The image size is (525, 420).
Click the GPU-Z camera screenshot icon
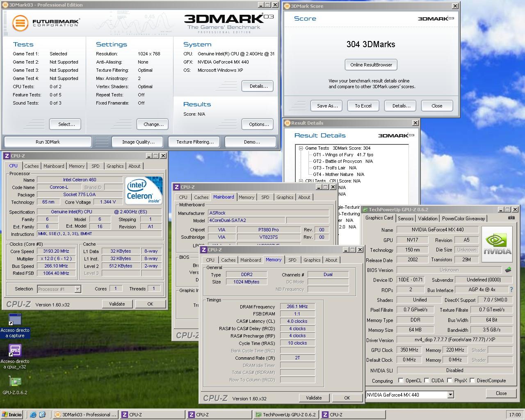pos(511,218)
